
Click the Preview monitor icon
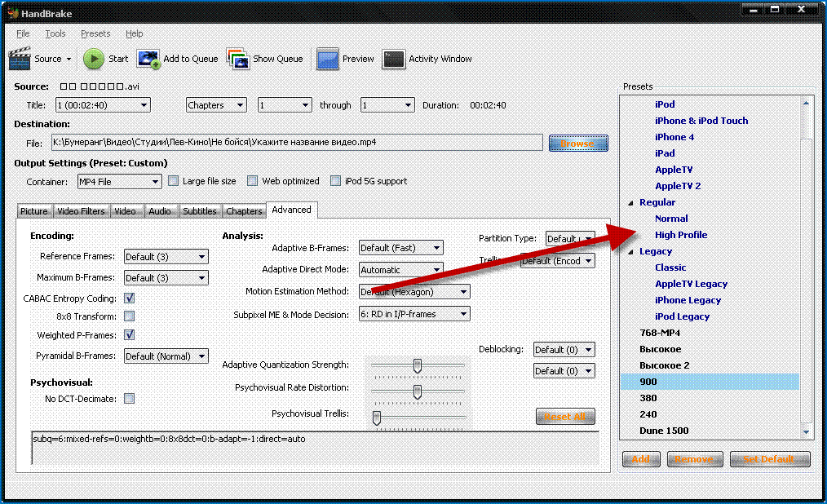pos(328,59)
